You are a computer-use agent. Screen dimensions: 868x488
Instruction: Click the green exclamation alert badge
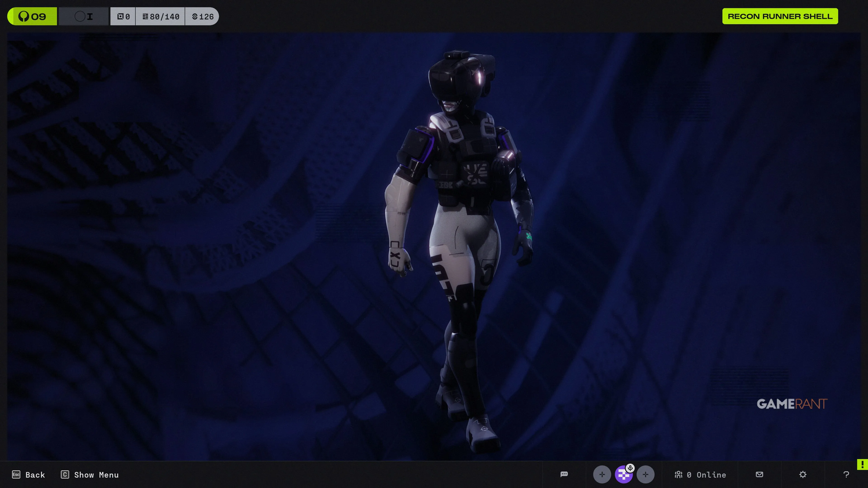coord(862,465)
